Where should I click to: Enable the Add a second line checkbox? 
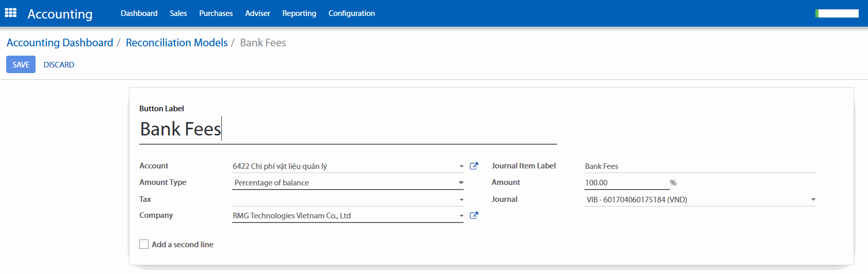(144, 244)
